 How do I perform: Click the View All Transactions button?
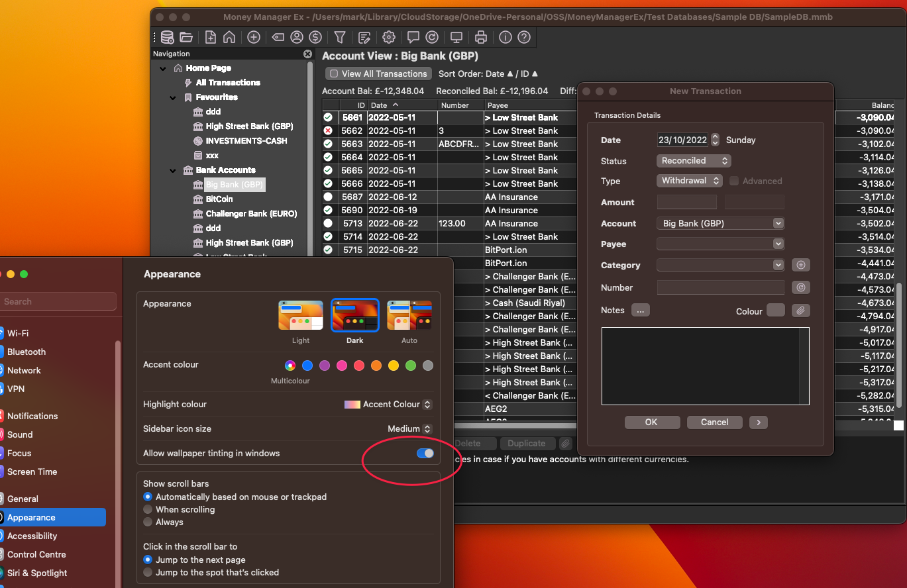[378, 73]
